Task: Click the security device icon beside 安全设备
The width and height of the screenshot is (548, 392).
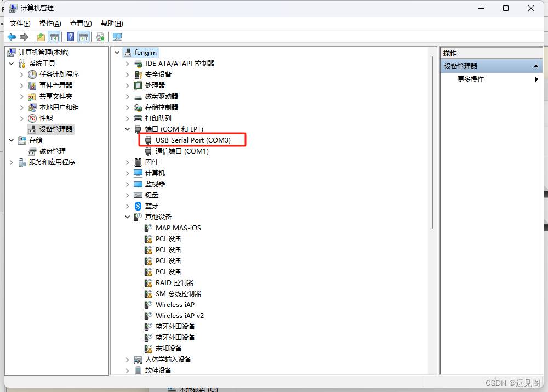Action: pos(138,75)
